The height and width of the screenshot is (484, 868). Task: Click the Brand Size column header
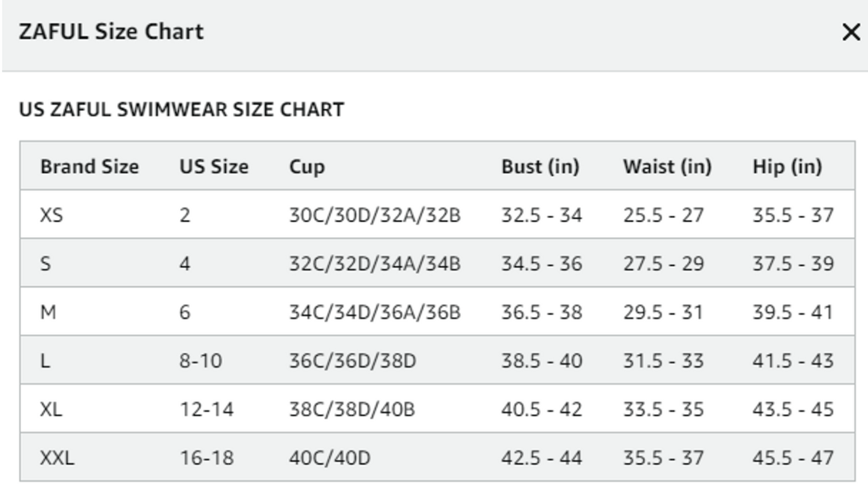tap(90, 166)
